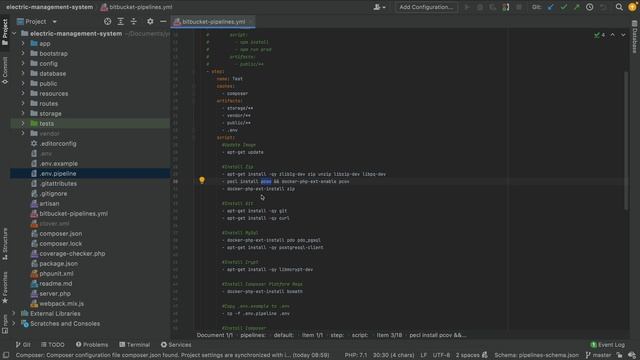Click the 2 spaces indent widget
640x360 pixels.
468,355
